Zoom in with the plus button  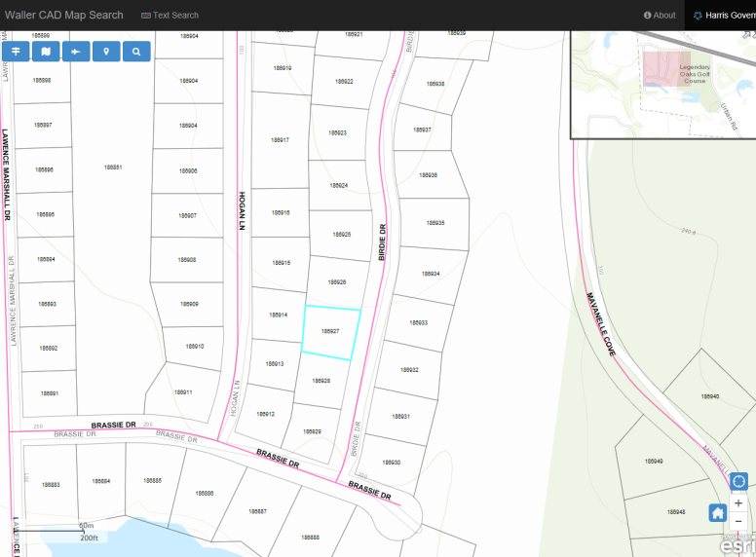click(x=738, y=503)
